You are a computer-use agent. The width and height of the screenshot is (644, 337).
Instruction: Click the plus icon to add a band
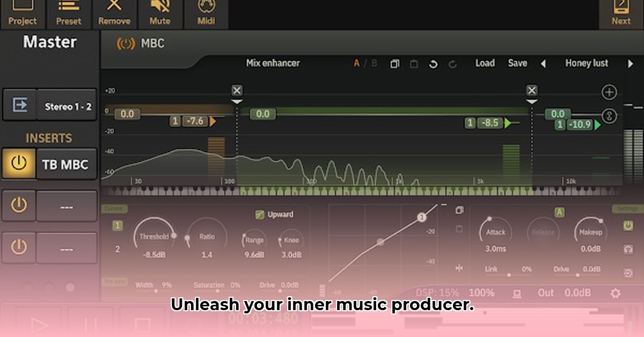click(609, 91)
